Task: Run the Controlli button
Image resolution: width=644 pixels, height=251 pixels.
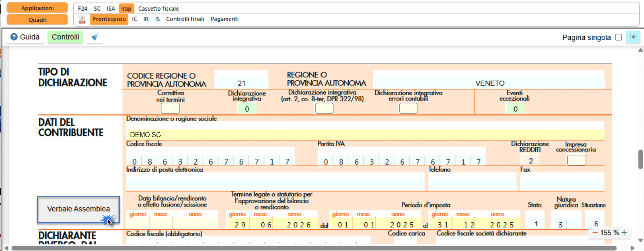Action: (65, 37)
